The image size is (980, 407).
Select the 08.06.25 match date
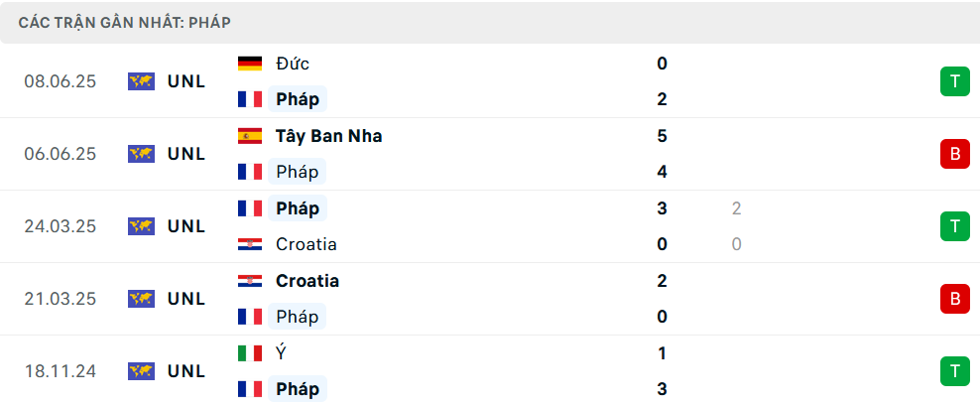(61, 81)
